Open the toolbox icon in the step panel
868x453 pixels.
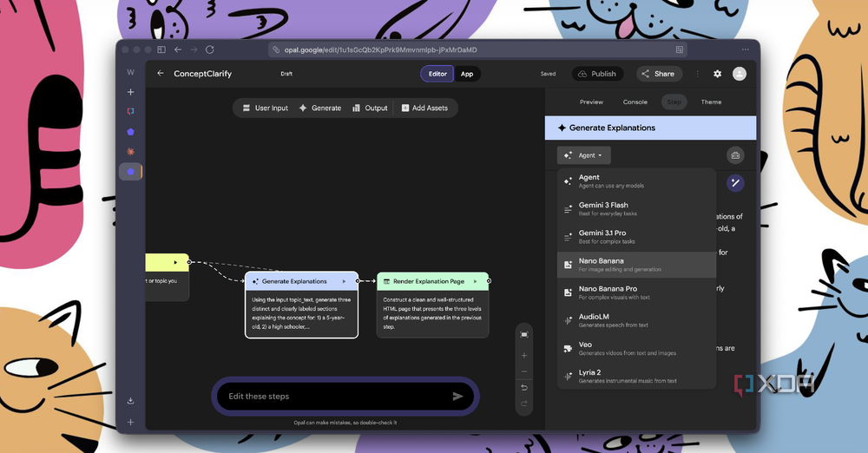click(x=735, y=155)
